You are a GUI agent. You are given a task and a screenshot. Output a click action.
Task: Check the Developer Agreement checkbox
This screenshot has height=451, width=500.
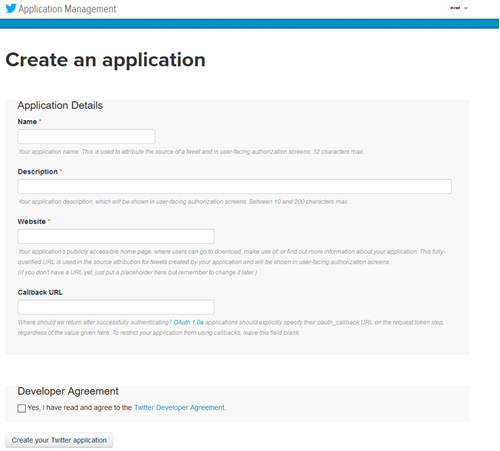(22, 408)
